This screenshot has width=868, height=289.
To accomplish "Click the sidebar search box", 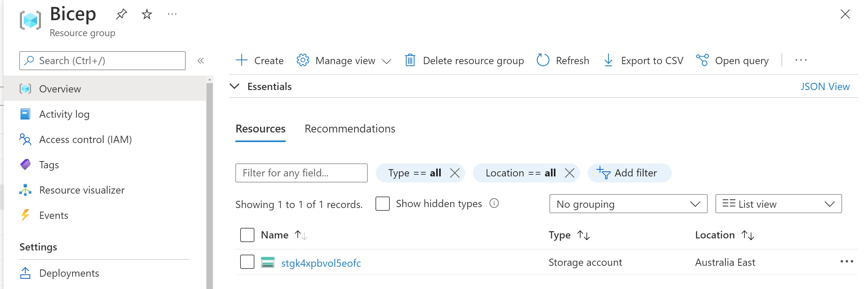I will pos(102,61).
